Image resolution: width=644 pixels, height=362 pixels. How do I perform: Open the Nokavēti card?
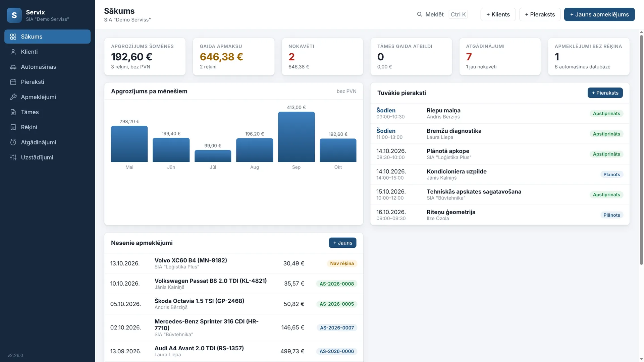(x=322, y=56)
